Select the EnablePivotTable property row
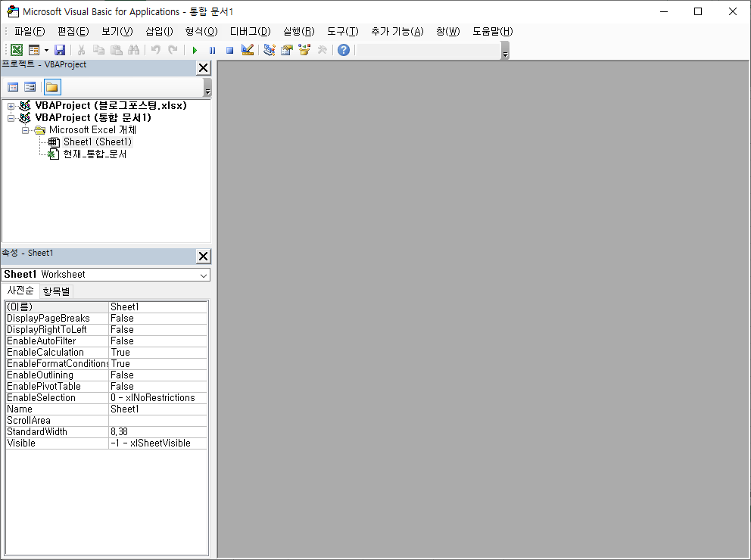This screenshot has height=560, width=751. (x=106, y=386)
